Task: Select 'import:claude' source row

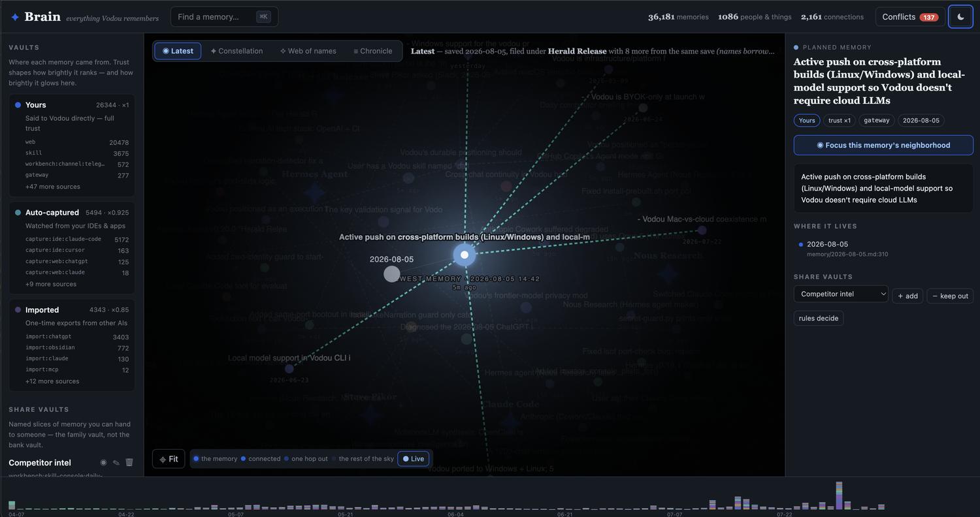Action: click(77, 359)
